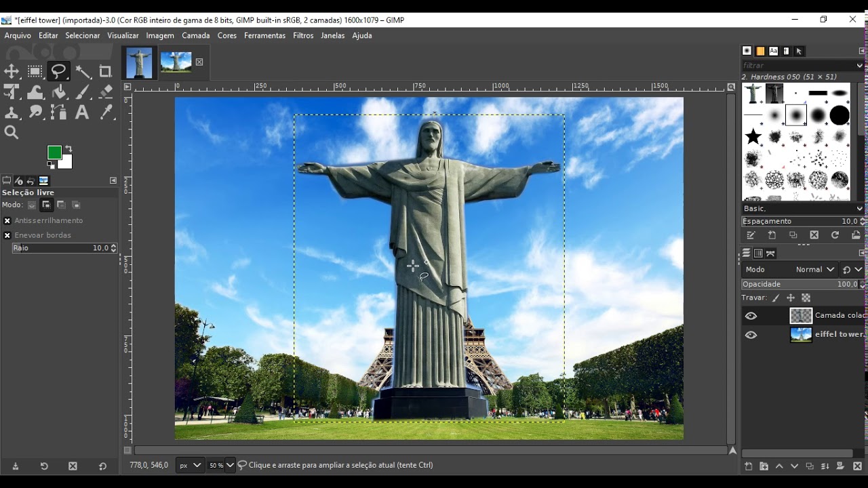Switch to the Fonts tab in brushes dock
This screenshot has width=868, height=488.
pos(773,51)
